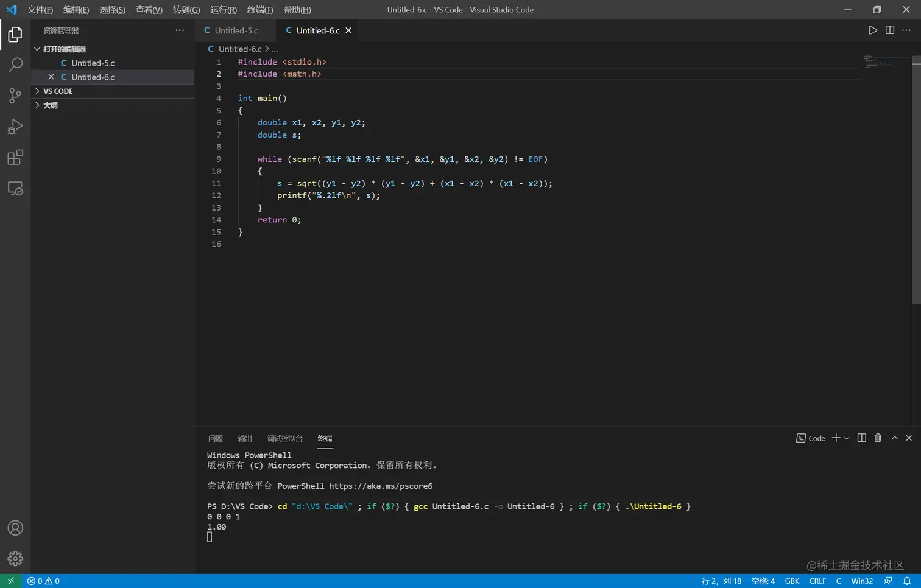Open the Manage settings gear
The width and height of the screenshot is (921, 588).
[15, 558]
